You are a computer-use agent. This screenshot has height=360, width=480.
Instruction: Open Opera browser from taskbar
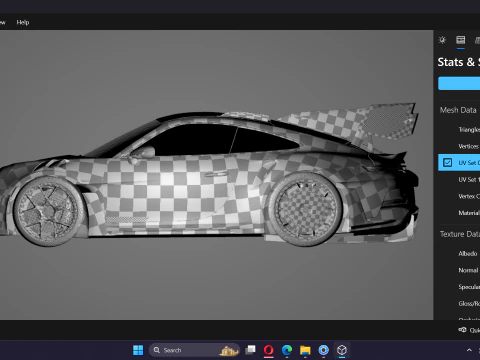(269, 350)
